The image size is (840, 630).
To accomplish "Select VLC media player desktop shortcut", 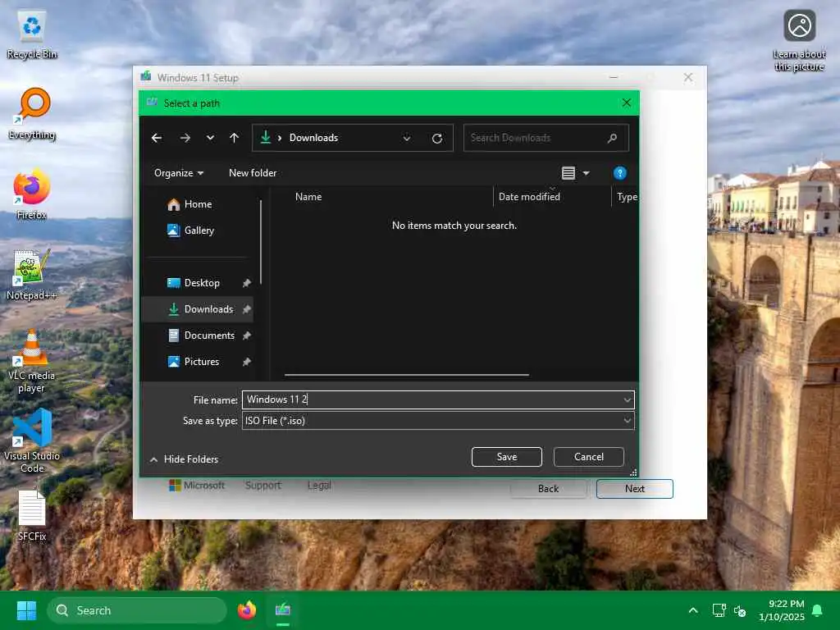I will tap(32, 361).
